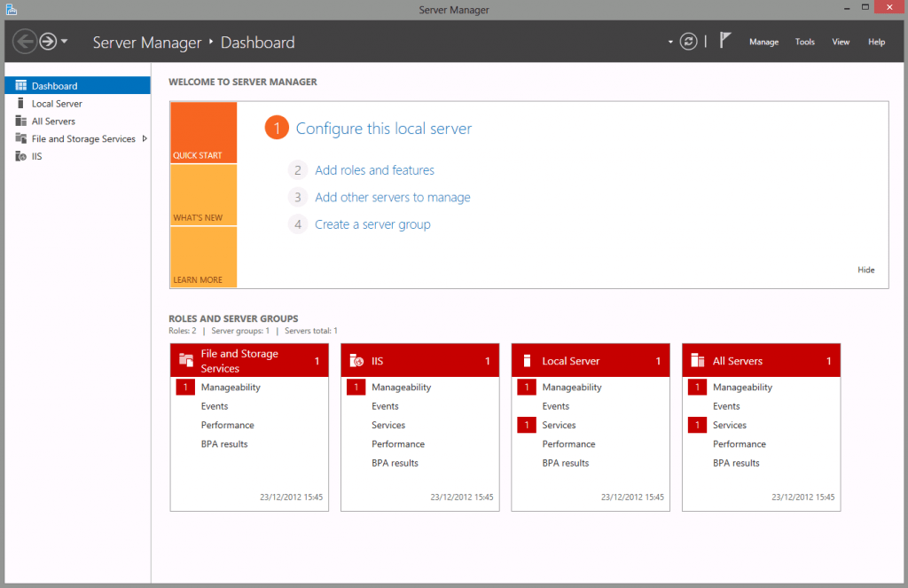Click the orange step 1 circle

click(x=277, y=128)
